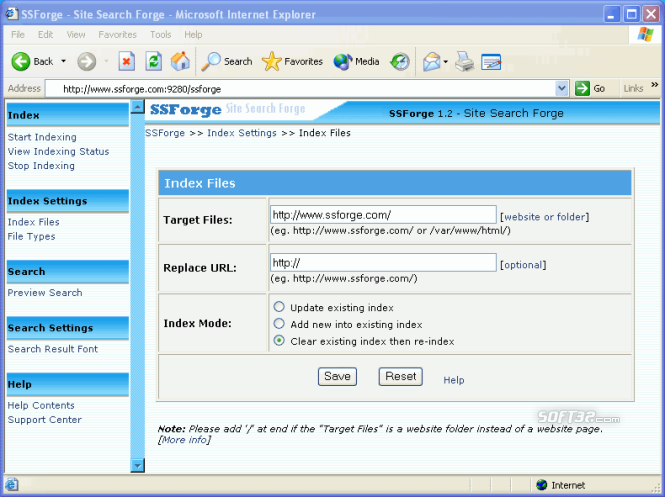Click the SSForge breadcrumb link

pos(165,133)
